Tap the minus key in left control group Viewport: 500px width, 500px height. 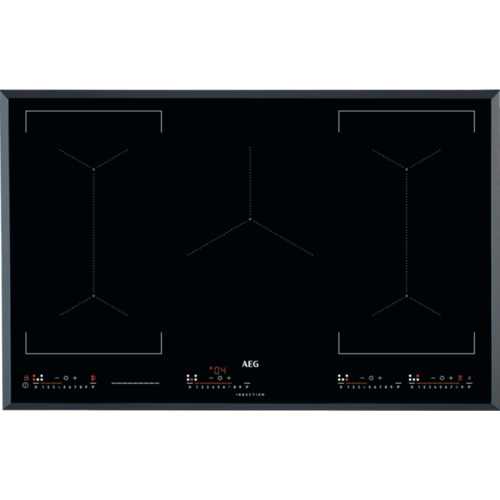click(57, 378)
